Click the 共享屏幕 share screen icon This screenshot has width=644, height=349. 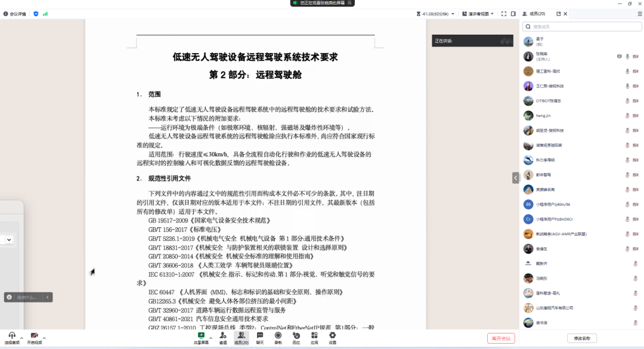coord(201,336)
